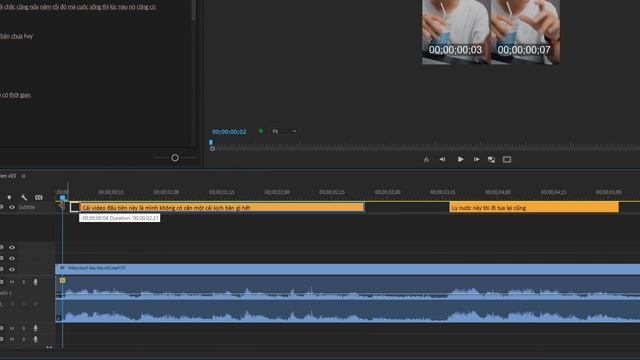
Task: Solo the second audio track
Action: pos(24,328)
